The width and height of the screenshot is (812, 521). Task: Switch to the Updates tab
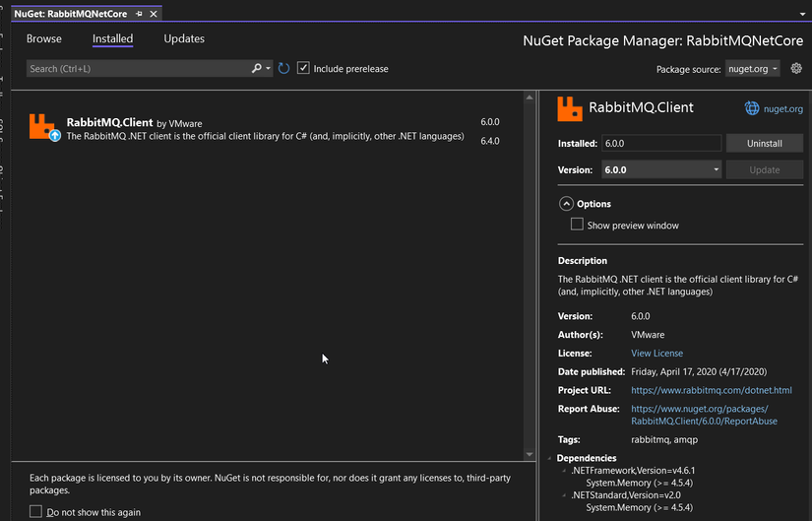(184, 38)
